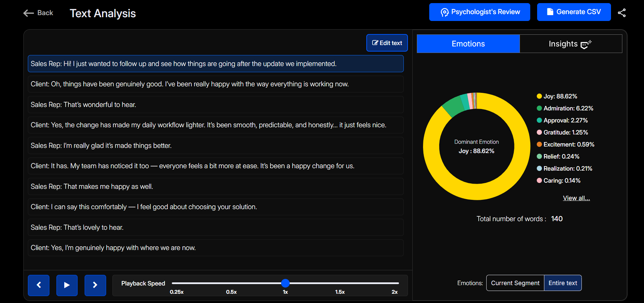The width and height of the screenshot is (644, 303).
Task: Generate CSV export file
Action: pos(574,12)
